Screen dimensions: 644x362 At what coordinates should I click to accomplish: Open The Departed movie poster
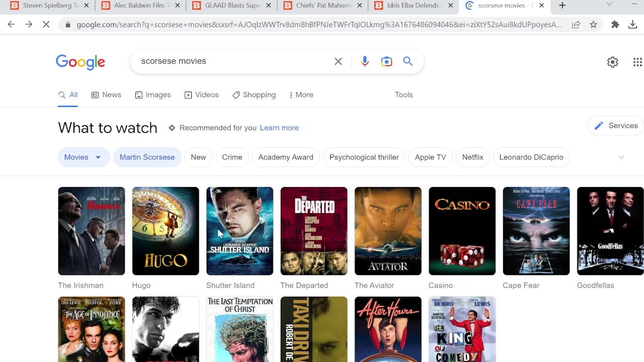[x=314, y=231]
